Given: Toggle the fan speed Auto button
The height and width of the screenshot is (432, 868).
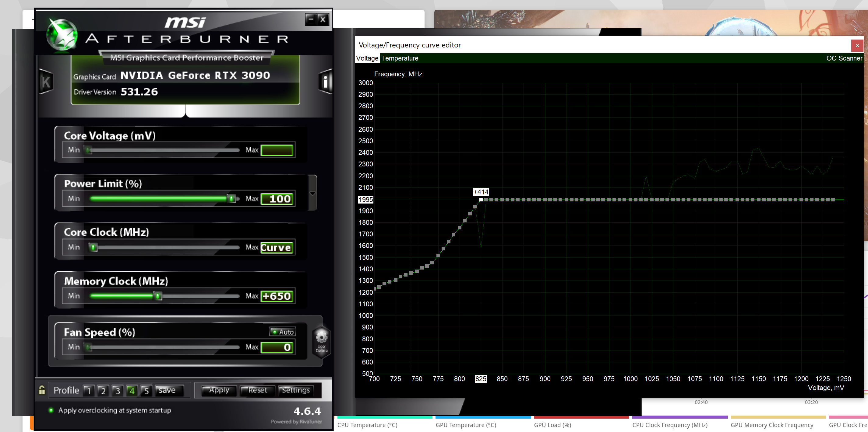Looking at the screenshot, I should click(x=282, y=332).
